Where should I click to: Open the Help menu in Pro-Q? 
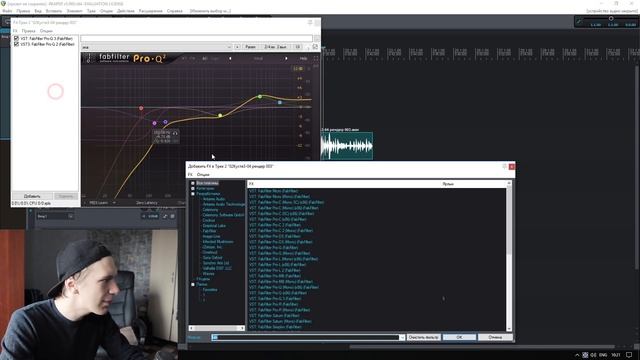(x=303, y=59)
